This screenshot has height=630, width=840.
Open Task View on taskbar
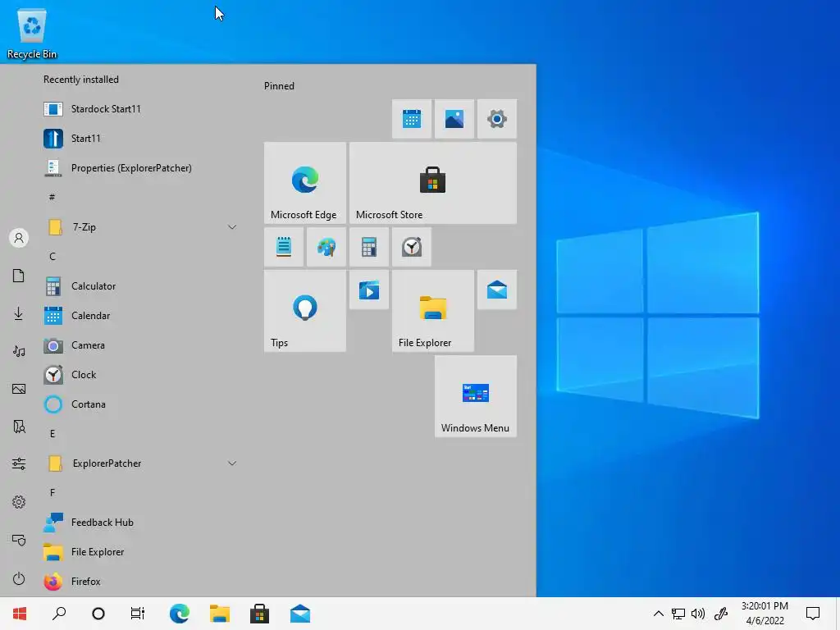coord(138,614)
